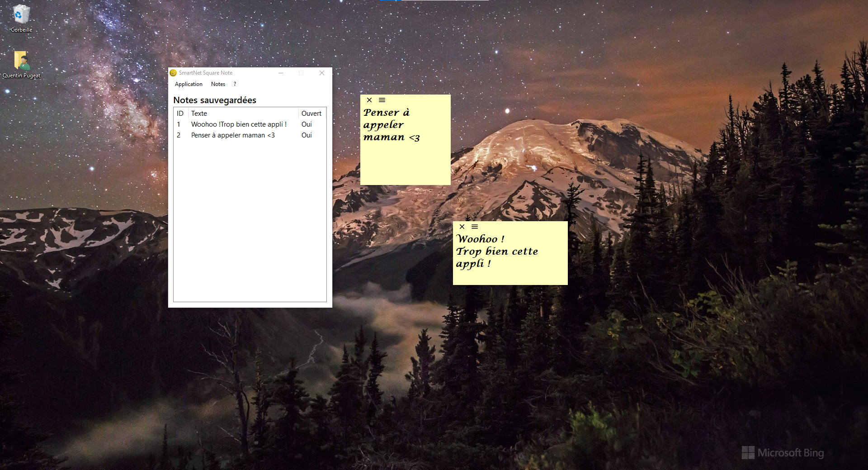868x470 pixels.
Task: Open the Corbeille recycle bin icon
Action: pyautogui.click(x=21, y=19)
